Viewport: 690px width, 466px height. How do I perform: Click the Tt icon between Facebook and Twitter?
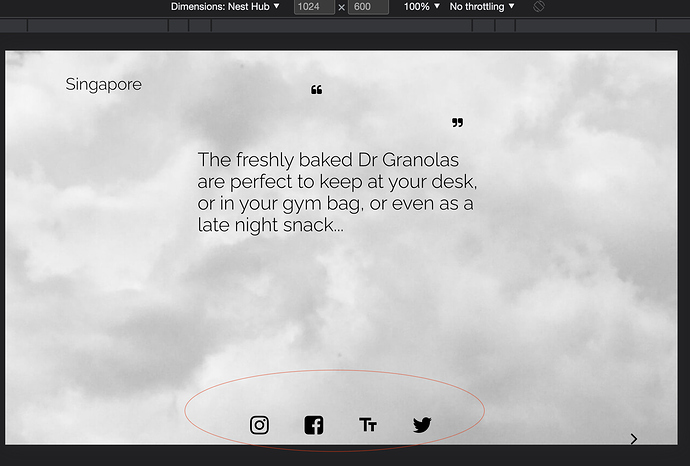coord(368,425)
